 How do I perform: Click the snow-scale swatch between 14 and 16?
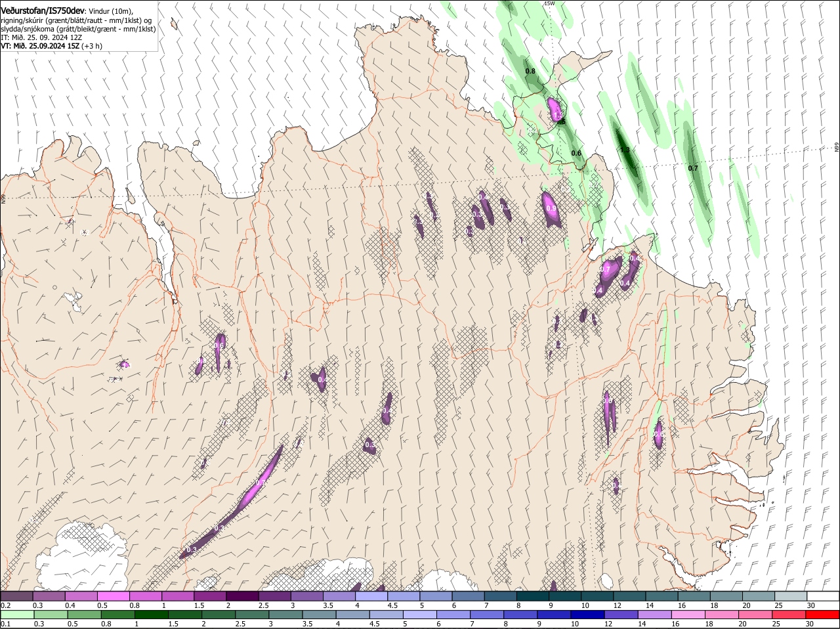tap(661, 596)
